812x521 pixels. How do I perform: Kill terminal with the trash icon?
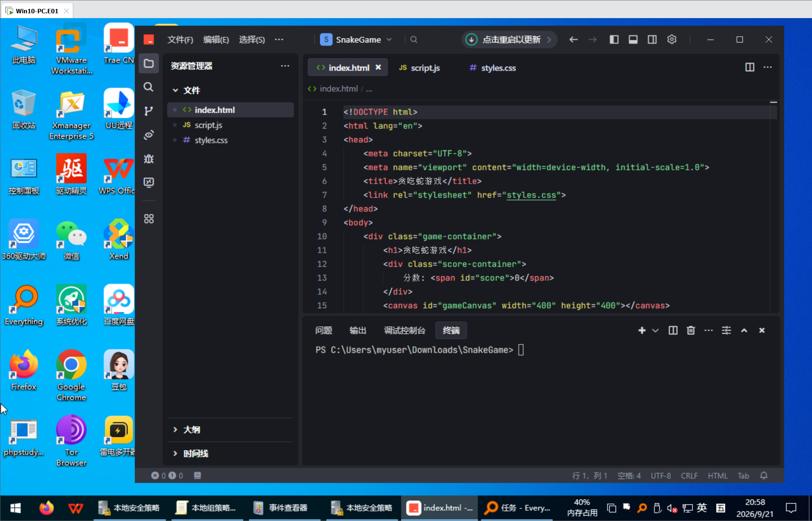(691, 330)
